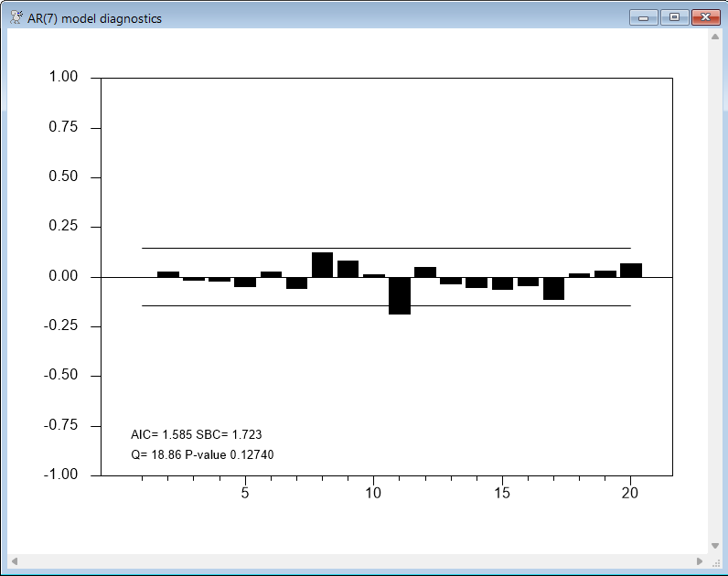Click the vertical scrollbar track

714,293
